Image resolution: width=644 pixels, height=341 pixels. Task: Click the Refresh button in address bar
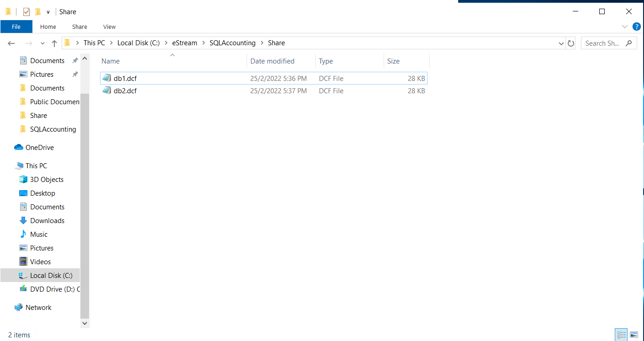point(571,43)
